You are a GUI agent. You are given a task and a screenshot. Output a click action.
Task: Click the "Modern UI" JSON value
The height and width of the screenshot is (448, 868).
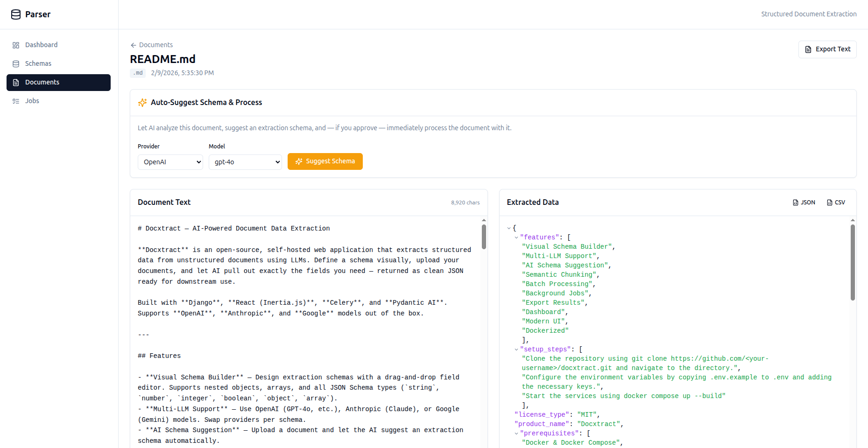(543, 322)
